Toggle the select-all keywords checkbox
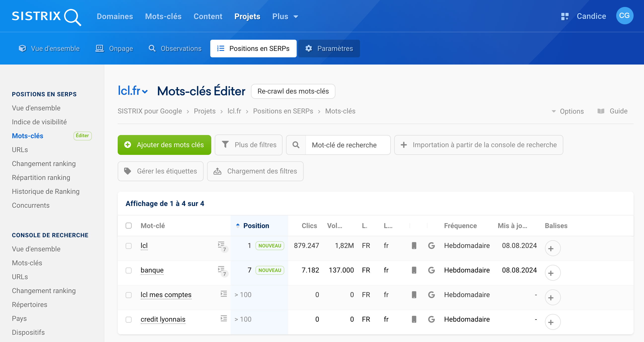Viewport: 644px width, 342px height. [129, 226]
